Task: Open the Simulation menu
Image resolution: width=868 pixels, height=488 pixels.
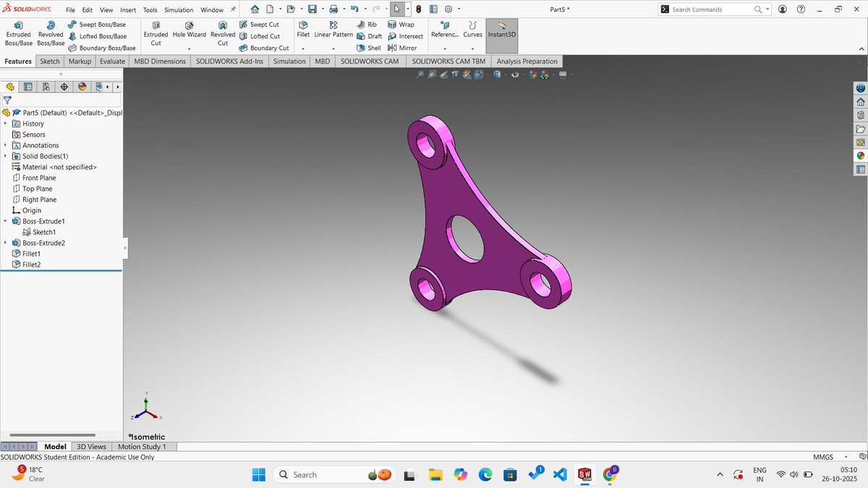Action: coord(179,10)
